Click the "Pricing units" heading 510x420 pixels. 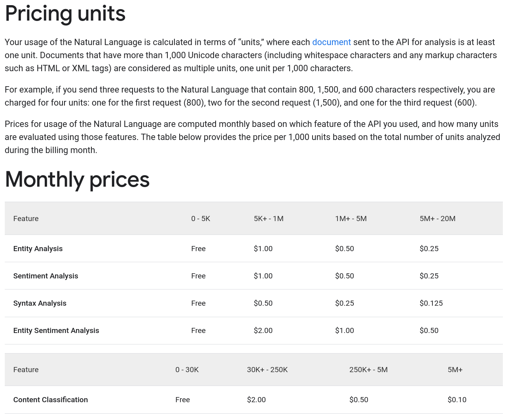(65, 13)
